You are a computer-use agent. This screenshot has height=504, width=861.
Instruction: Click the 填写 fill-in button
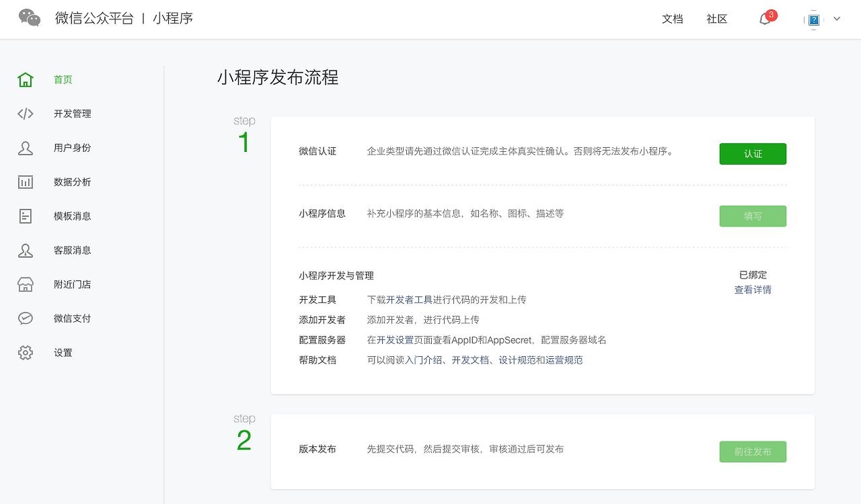pyautogui.click(x=753, y=216)
